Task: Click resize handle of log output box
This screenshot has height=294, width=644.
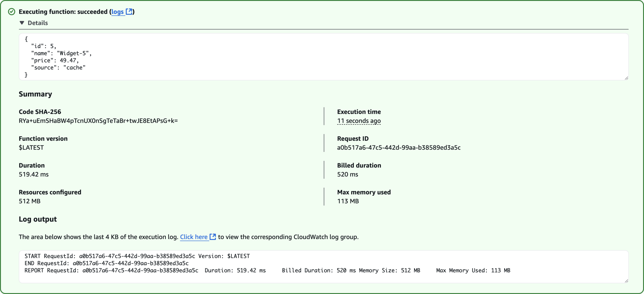Action: pyautogui.click(x=626, y=281)
